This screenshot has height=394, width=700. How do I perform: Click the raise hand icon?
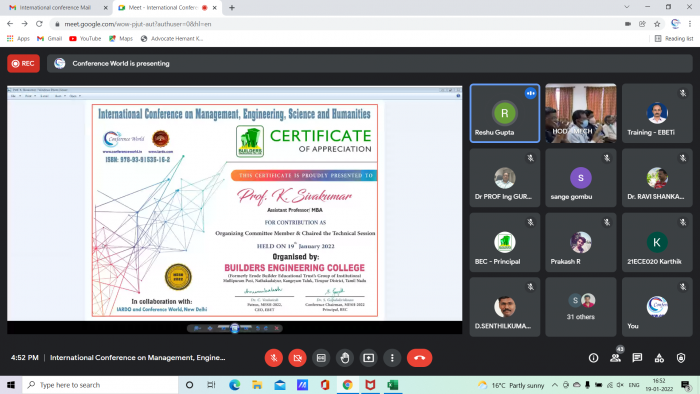[x=345, y=358]
